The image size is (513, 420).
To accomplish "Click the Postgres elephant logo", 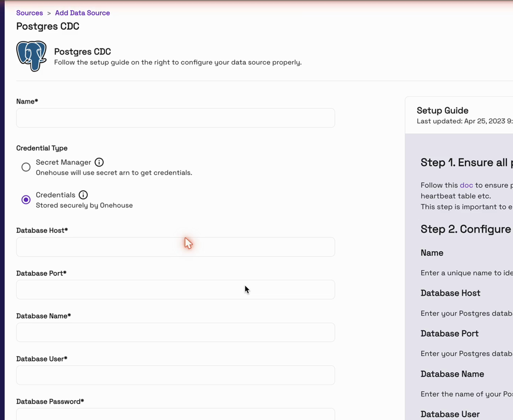I will pyautogui.click(x=31, y=56).
